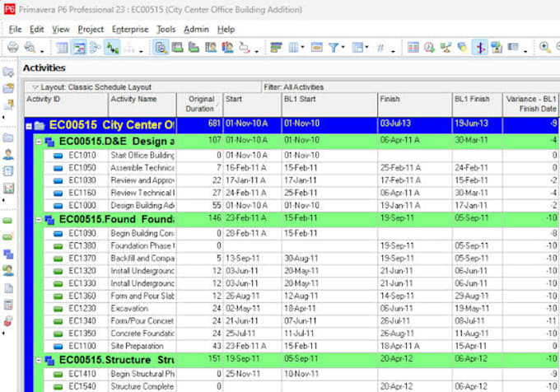This screenshot has height=392, width=560.
Task: Select activity row EC1010
Action: pos(301,156)
